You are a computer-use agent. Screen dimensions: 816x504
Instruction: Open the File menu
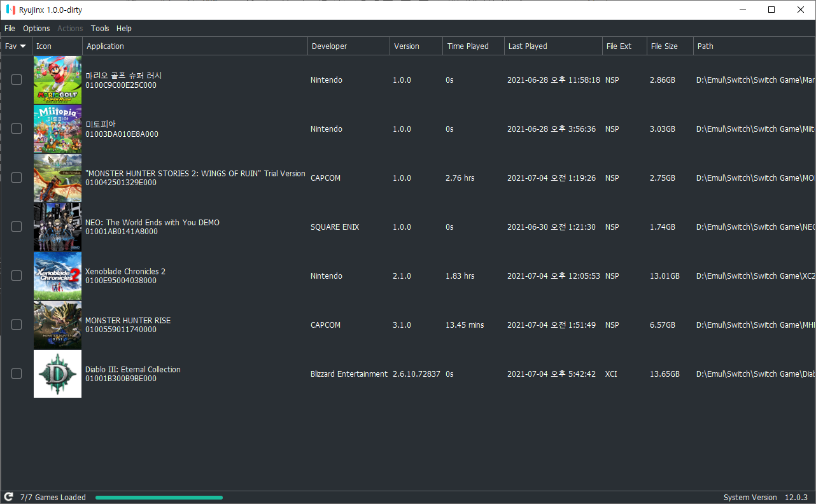coord(10,29)
